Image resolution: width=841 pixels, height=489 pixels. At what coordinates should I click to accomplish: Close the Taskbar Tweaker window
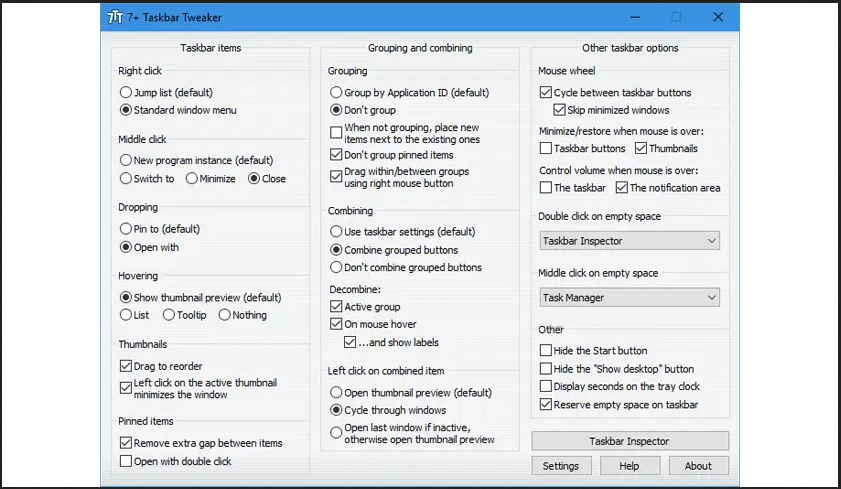coord(718,17)
